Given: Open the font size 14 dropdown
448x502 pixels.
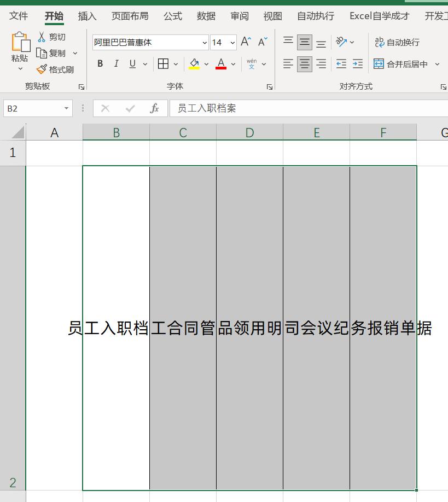Looking at the screenshot, I should pos(233,43).
